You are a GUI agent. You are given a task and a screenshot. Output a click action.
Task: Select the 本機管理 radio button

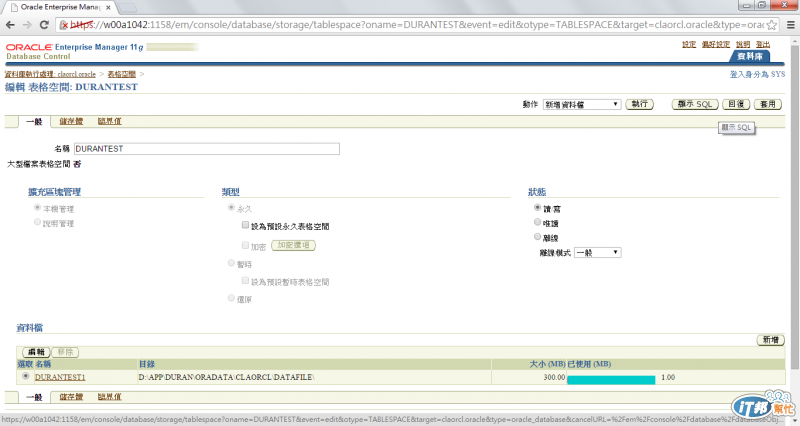pyautogui.click(x=37, y=208)
